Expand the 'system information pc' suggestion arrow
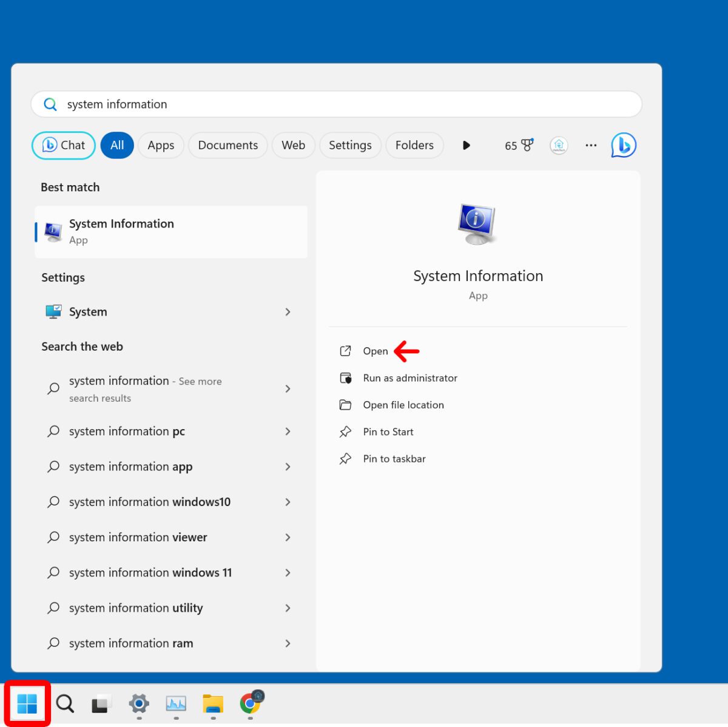This screenshot has width=728, height=727. pyautogui.click(x=288, y=431)
